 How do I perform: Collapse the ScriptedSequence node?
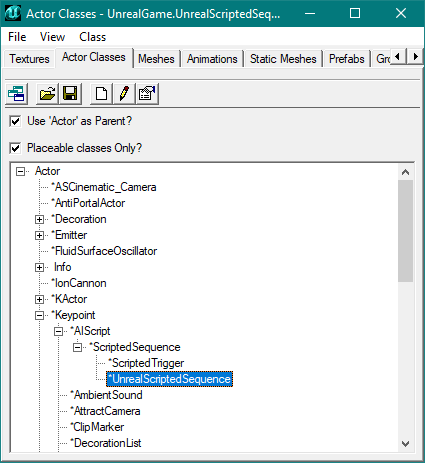(77, 348)
